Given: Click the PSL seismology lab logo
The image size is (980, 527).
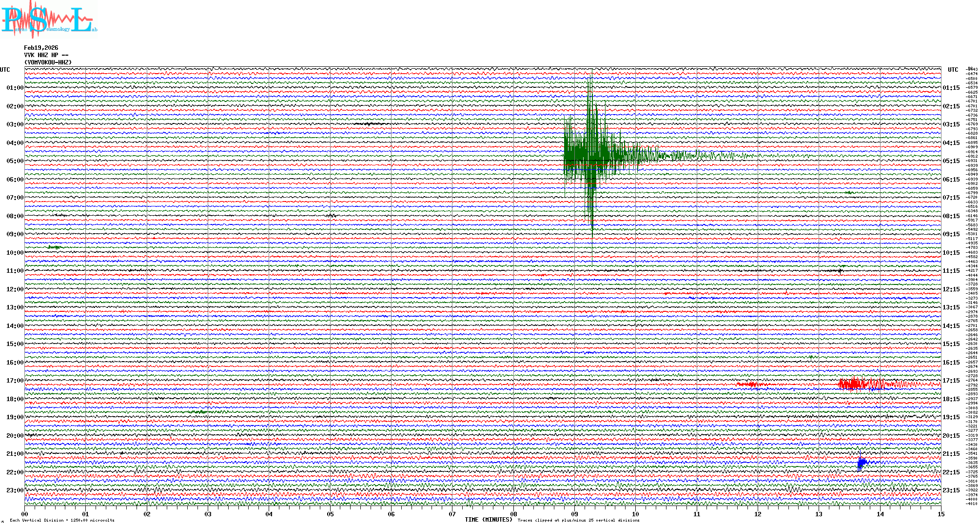Looking at the screenshot, I should (49, 20).
